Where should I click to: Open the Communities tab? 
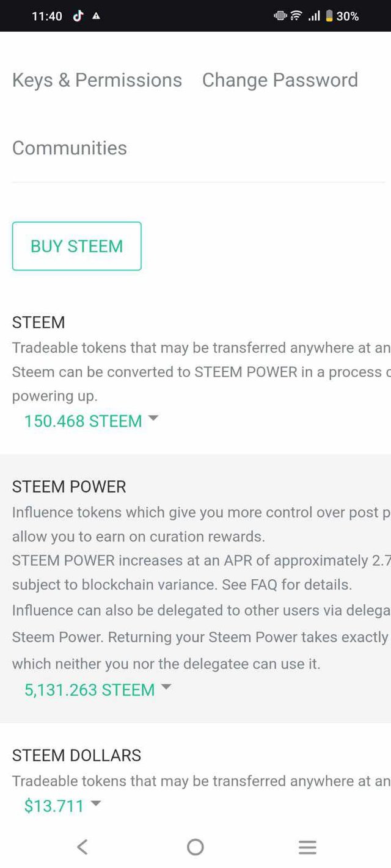(70, 148)
